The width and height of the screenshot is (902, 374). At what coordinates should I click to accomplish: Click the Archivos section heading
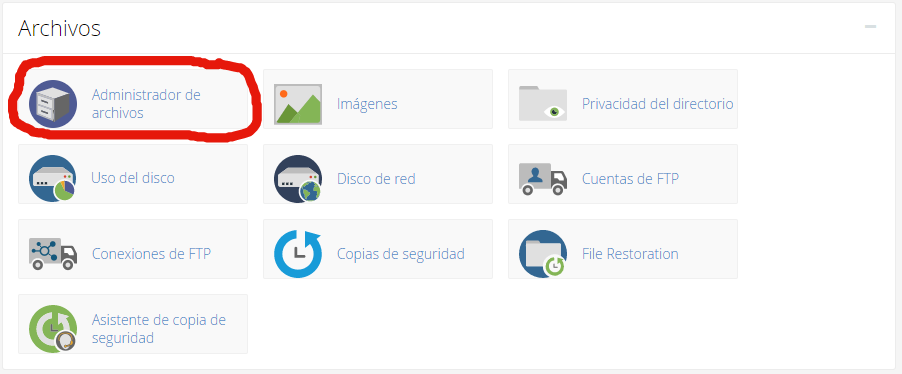pyautogui.click(x=59, y=28)
